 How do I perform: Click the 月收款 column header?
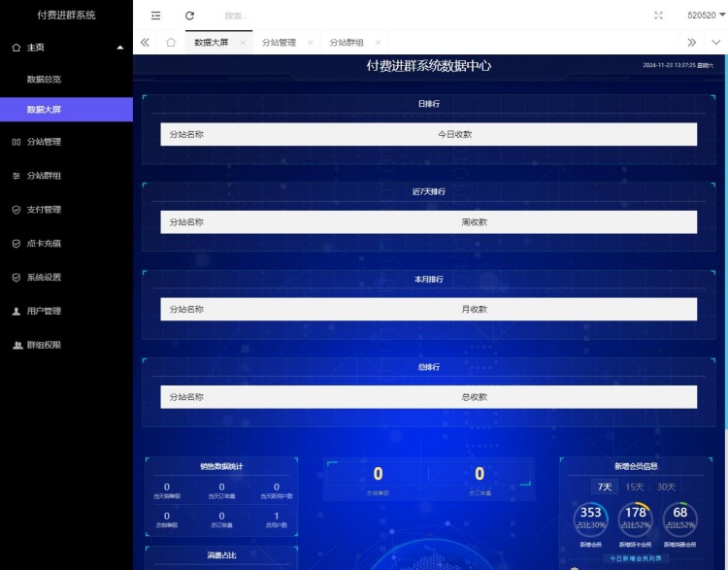click(x=474, y=310)
